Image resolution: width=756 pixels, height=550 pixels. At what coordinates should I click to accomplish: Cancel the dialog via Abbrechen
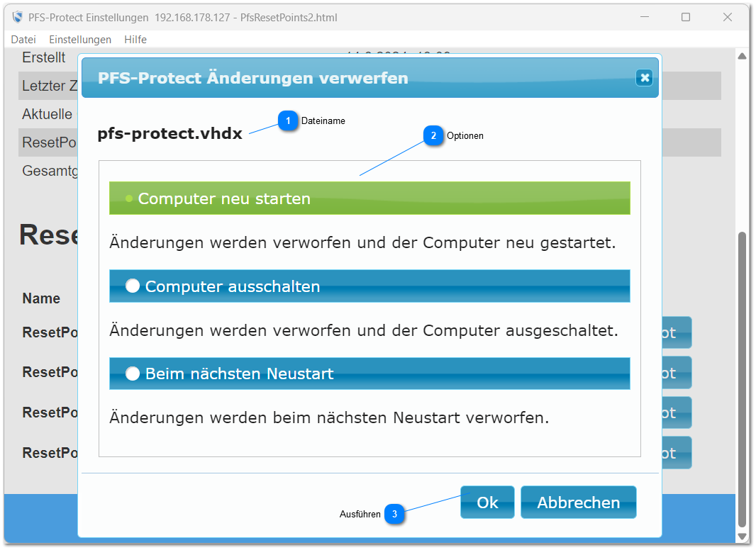[x=578, y=502]
